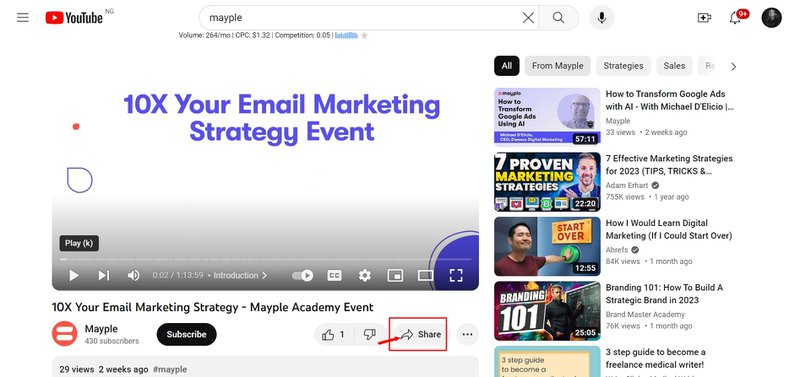800x377 pixels.
Task: Dislike the video
Action: [369, 335]
